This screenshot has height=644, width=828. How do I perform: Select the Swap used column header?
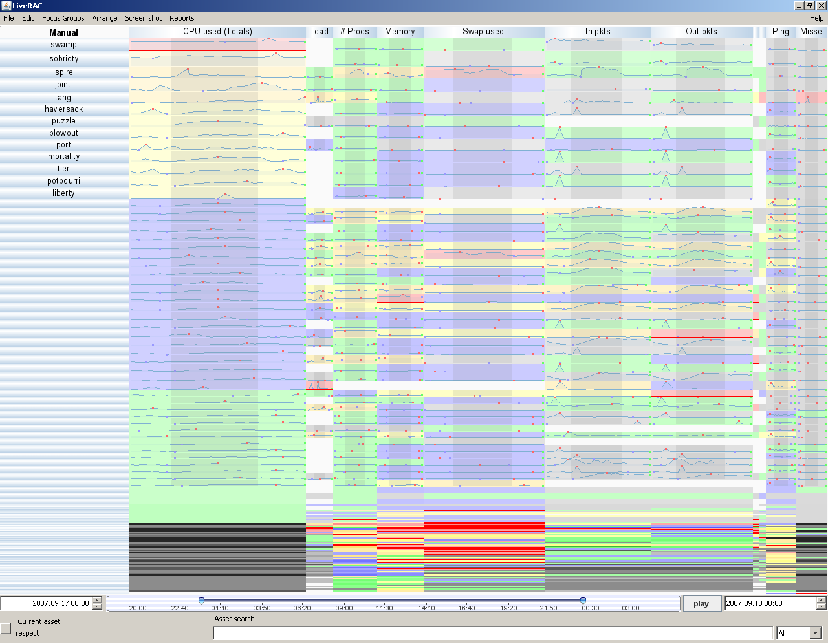click(483, 31)
